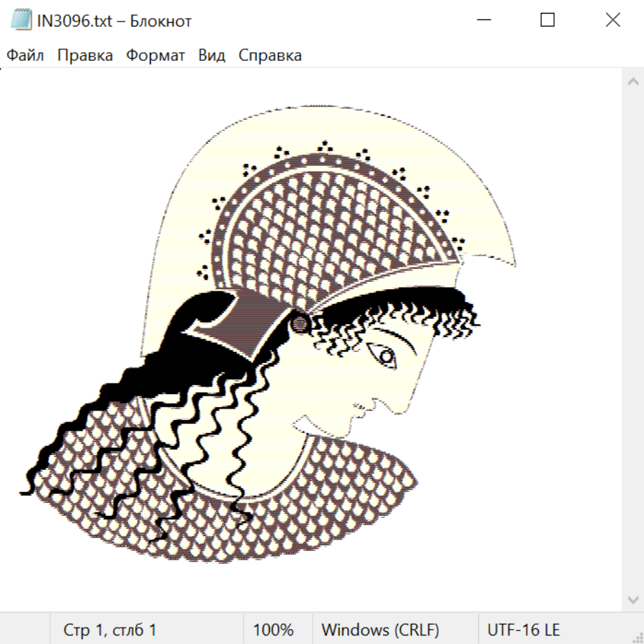Click the 100% zoom indicator

tap(273, 630)
